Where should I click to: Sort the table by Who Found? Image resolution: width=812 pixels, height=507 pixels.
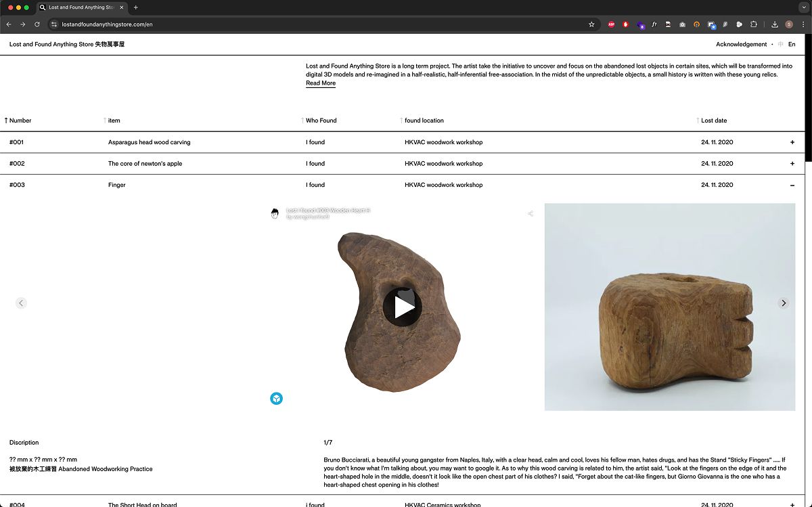[319, 120]
